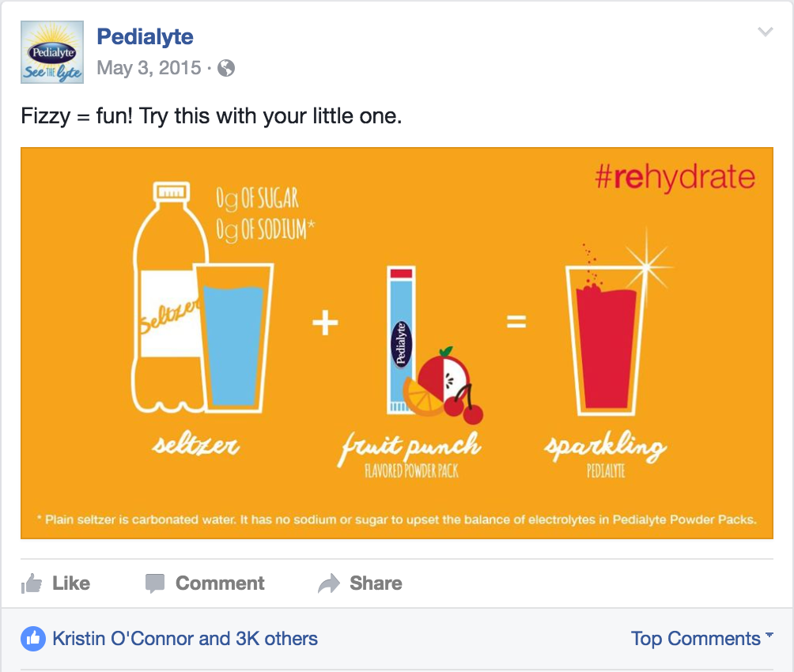Share the Pedialyte post
This screenshot has width=794, height=672.
tap(360, 583)
